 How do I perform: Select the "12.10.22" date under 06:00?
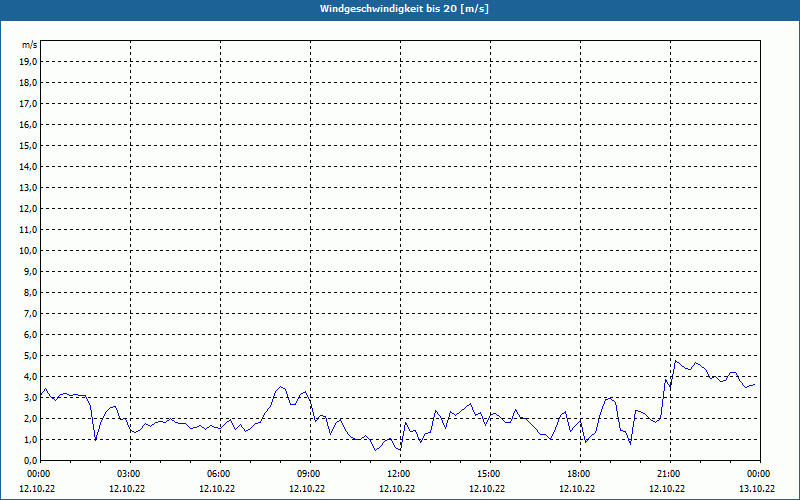[217, 488]
